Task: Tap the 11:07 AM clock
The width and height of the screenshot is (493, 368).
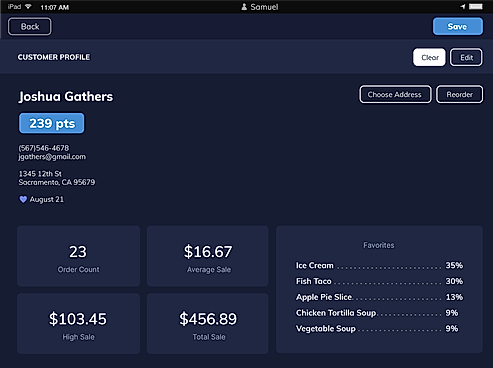Action: click(x=55, y=7)
